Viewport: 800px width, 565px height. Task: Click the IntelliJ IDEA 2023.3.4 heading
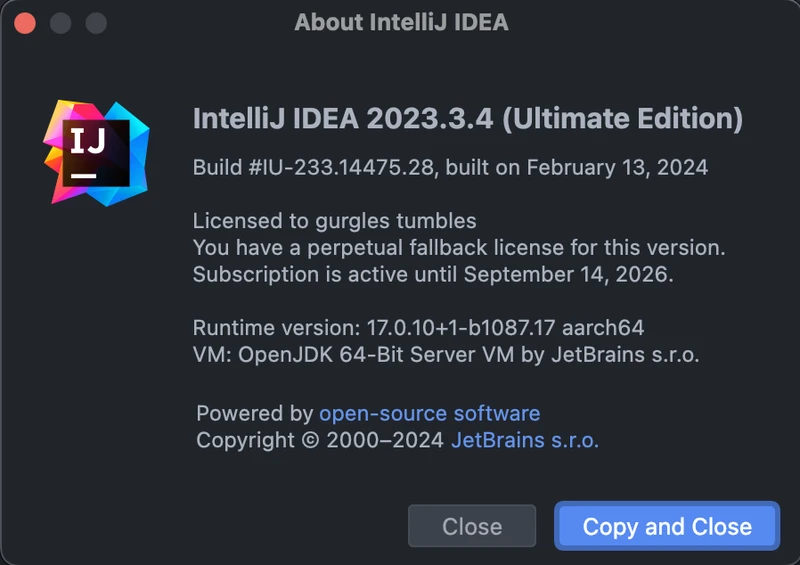[x=343, y=119]
